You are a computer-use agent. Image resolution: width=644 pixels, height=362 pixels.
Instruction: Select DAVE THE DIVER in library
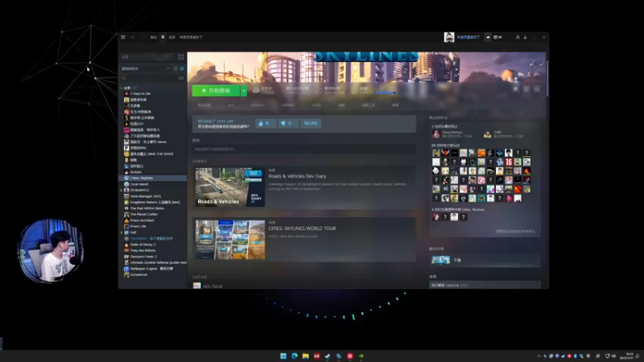tap(151, 154)
